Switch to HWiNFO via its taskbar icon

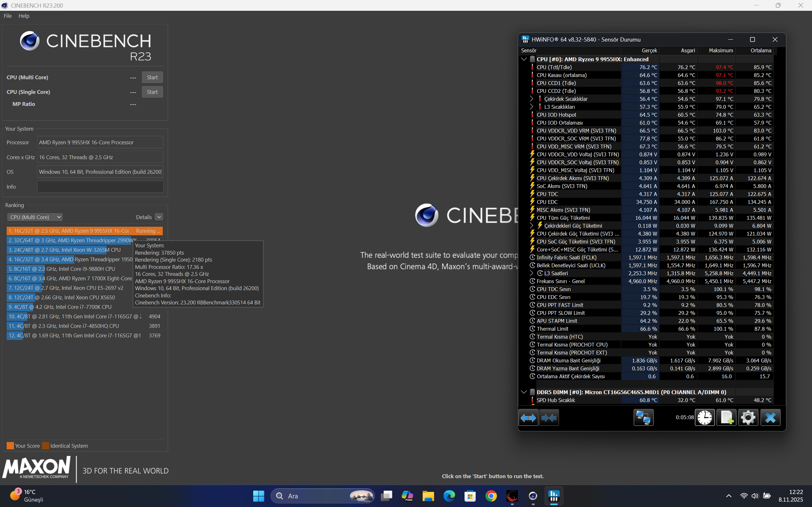tap(554, 496)
